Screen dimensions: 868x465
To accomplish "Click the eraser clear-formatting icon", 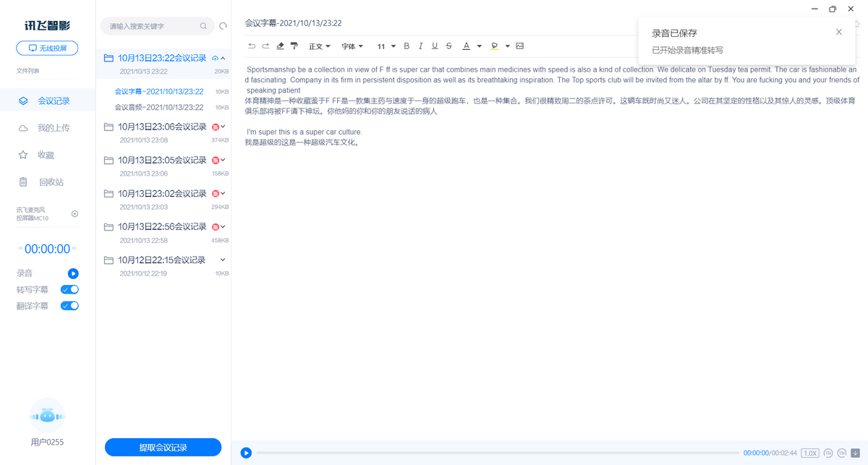I will (x=281, y=46).
